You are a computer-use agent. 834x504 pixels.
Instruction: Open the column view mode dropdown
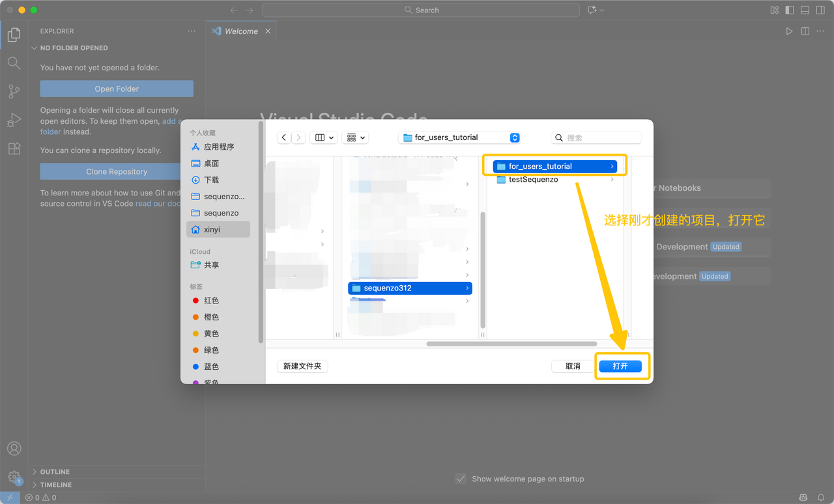tap(323, 137)
